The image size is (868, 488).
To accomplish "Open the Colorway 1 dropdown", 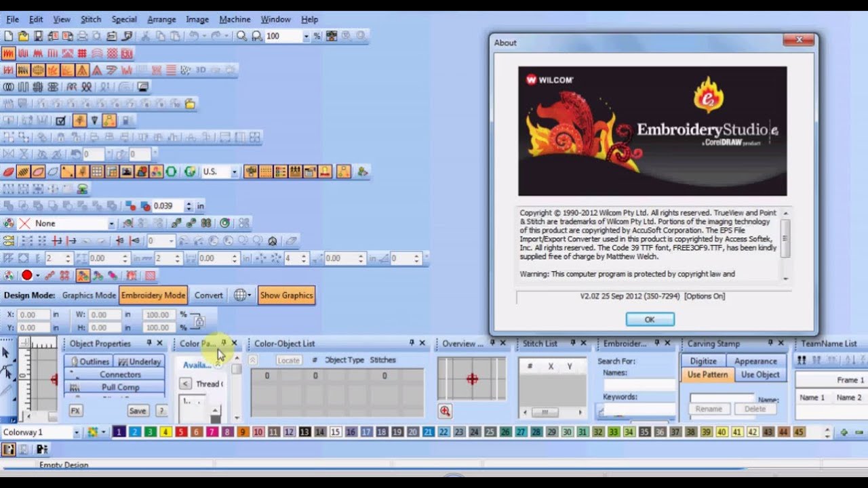I will point(76,432).
